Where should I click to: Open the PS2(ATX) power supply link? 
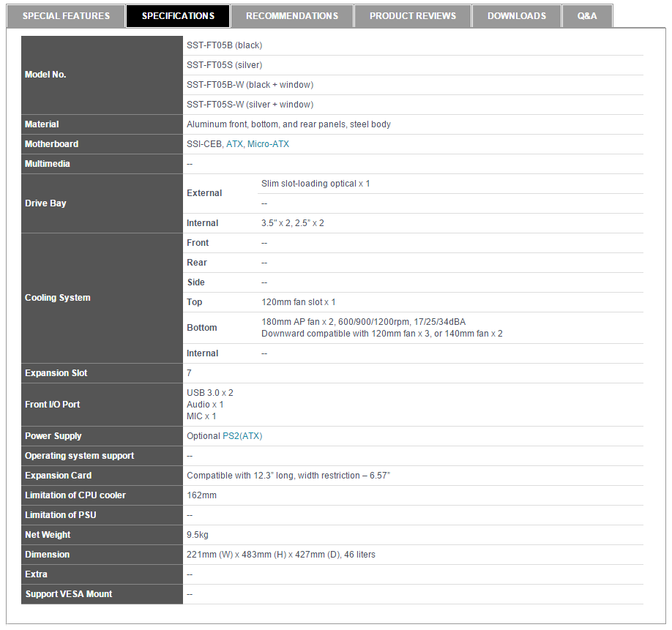coord(242,436)
